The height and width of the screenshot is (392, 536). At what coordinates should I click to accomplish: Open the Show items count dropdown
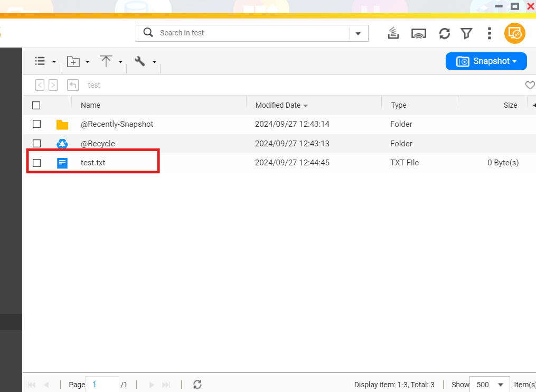pos(489,385)
